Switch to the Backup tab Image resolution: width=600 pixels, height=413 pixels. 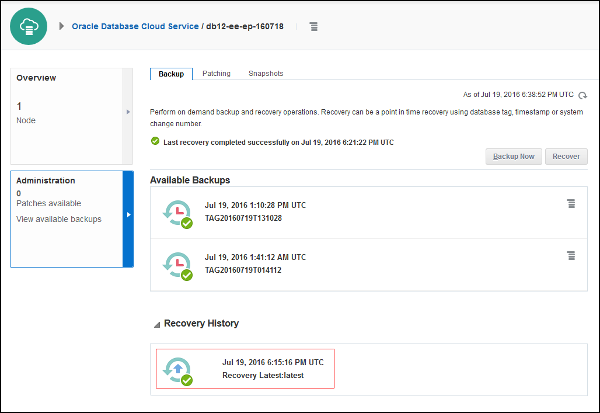[171, 74]
